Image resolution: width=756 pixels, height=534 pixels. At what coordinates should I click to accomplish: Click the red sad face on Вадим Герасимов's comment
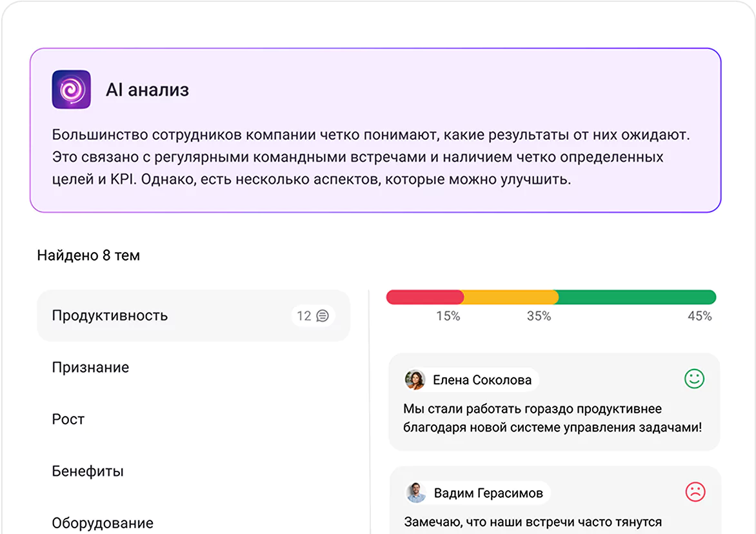coord(694,492)
